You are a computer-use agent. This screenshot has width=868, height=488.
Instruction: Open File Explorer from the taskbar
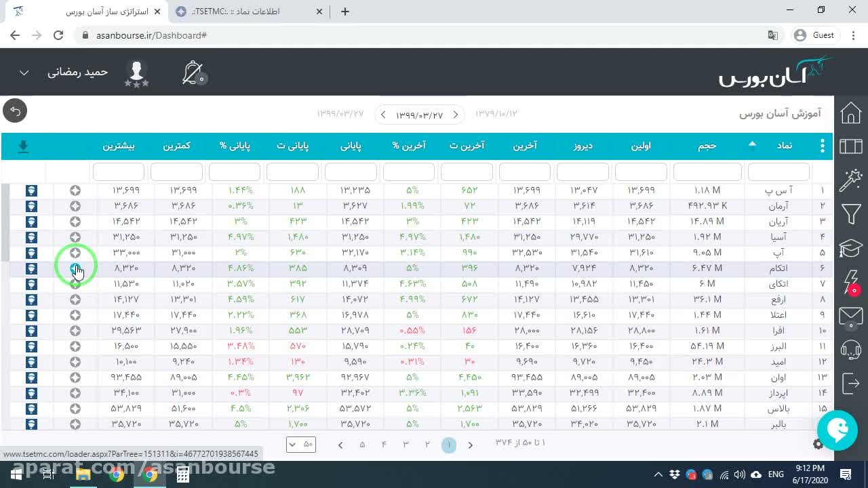pyautogui.click(x=83, y=474)
